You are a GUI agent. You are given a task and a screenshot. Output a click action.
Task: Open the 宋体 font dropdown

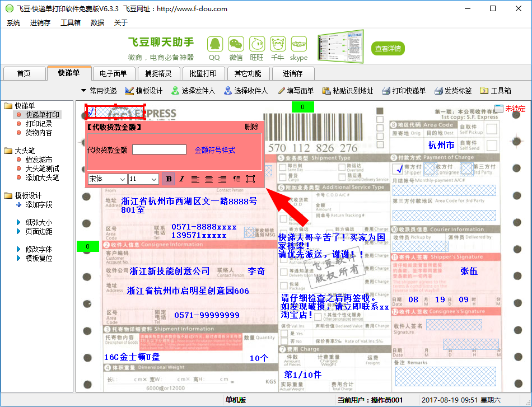[107, 179]
